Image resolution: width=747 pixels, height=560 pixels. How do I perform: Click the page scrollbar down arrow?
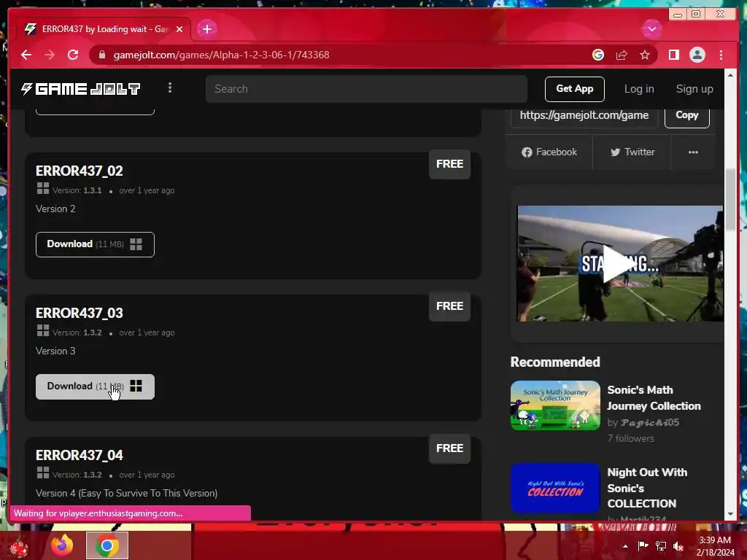pyautogui.click(x=730, y=514)
